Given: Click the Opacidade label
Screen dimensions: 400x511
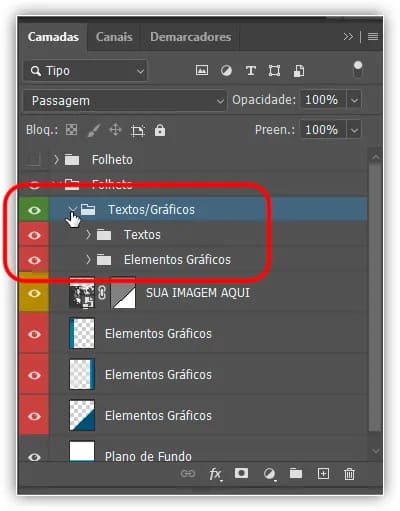Looking at the screenshot, I should [264, 100].
